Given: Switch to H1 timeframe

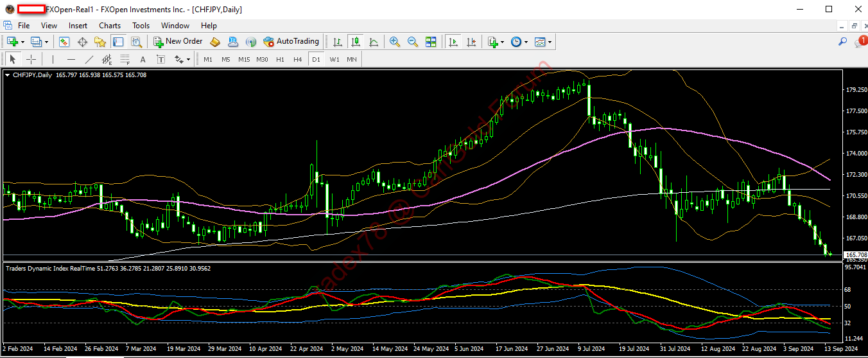Looking at the screenshot, I should pos(280,59).
